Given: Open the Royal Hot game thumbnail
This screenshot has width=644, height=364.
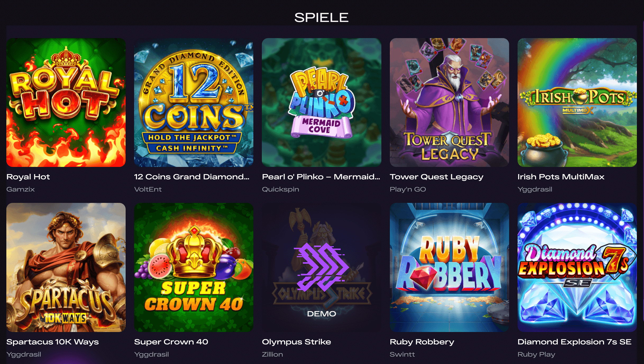Looking at the screenshot, I should [66, 102].
